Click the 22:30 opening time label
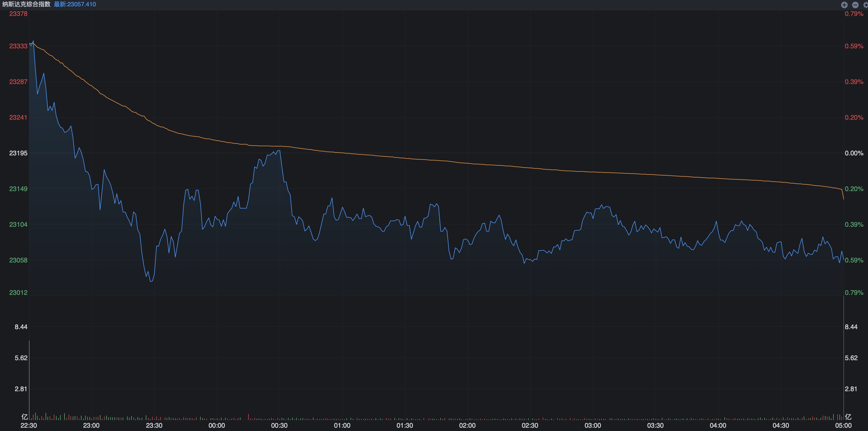Screen dimensions: 868x431 coord(29,425)
